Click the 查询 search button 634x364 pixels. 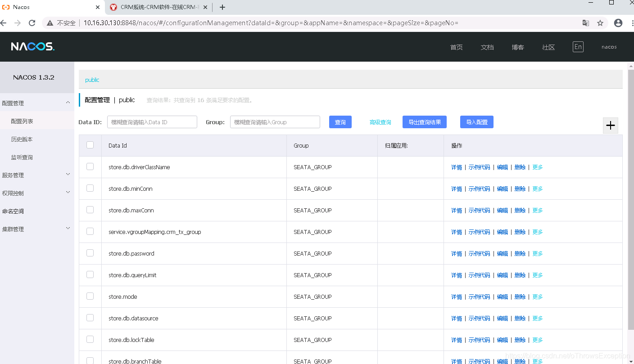340,122
